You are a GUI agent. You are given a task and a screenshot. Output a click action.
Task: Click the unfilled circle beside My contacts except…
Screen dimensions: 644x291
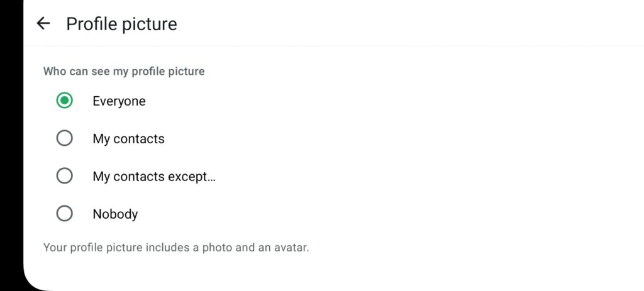tap(65, 176)
